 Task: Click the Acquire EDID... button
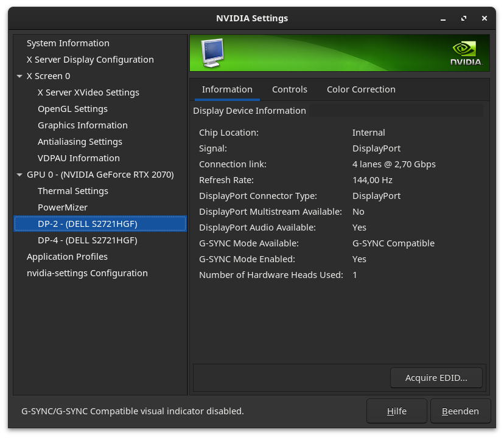click(436, 378)
